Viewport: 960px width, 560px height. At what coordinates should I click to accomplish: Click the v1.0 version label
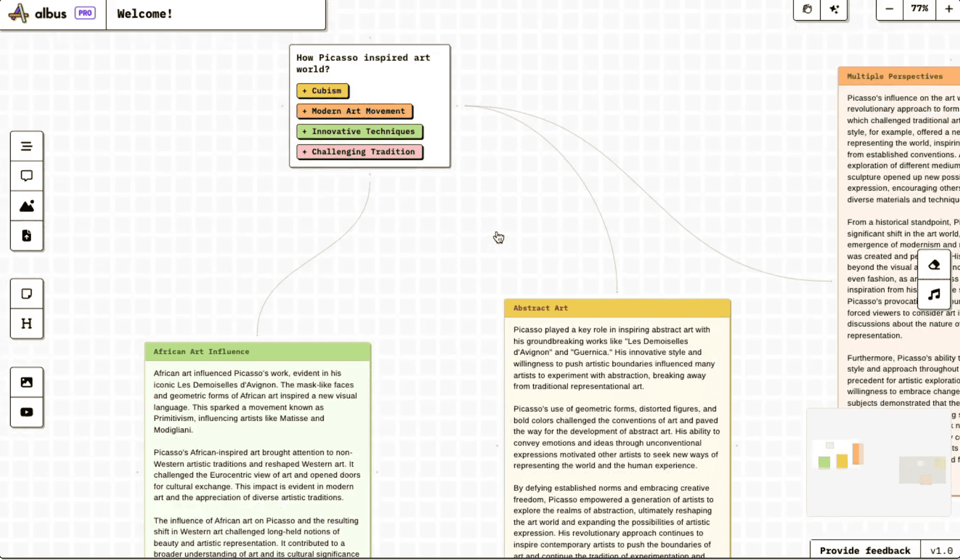(x=941, y=550)
